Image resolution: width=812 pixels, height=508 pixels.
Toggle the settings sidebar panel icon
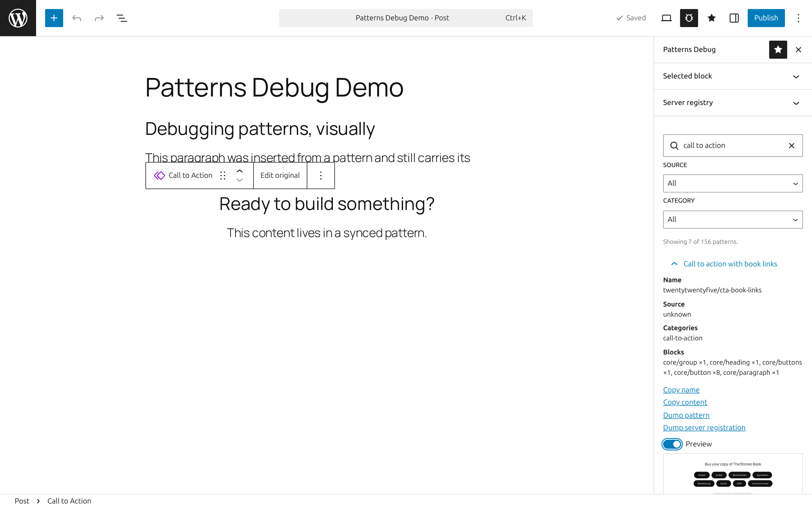(x=734, y=18)
